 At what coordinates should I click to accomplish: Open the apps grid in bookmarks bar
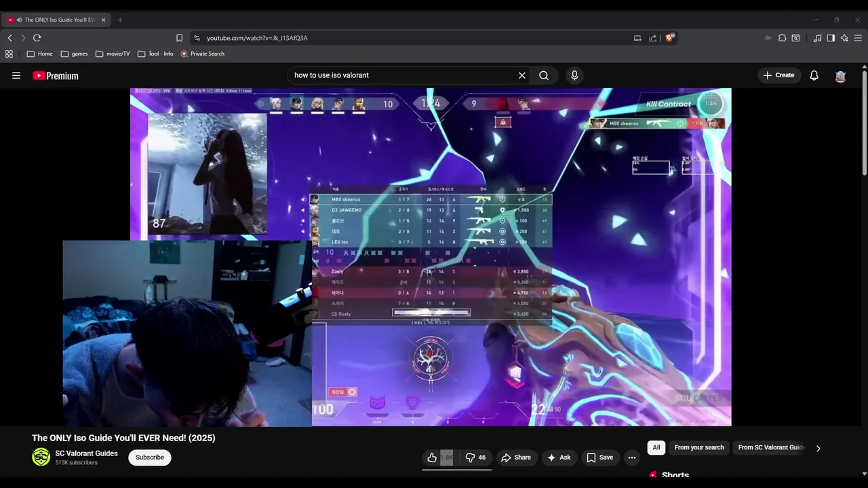point(9,54)
